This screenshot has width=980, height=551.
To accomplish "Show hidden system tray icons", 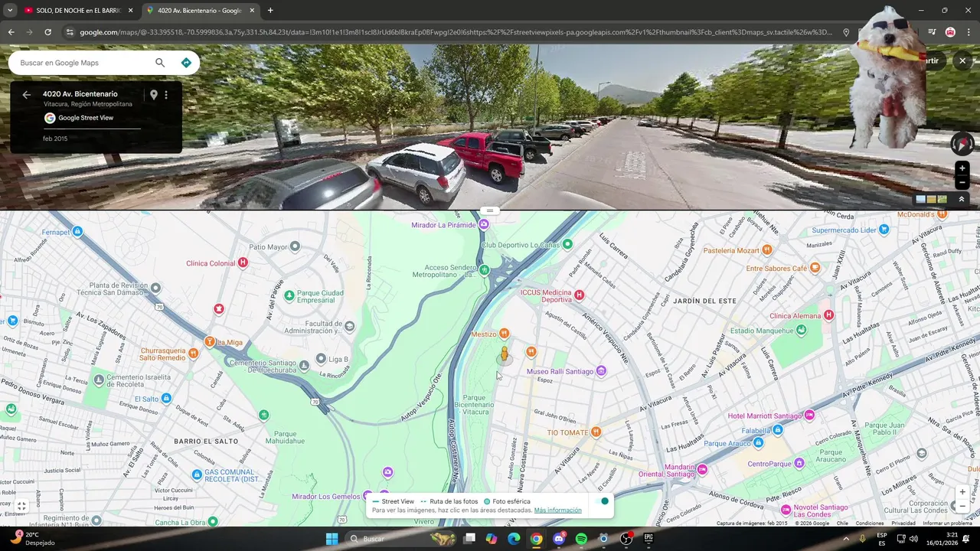I will tap(846, 539).
